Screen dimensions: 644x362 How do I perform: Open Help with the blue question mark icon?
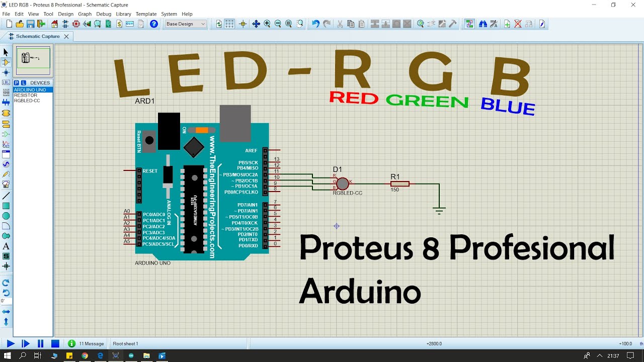click(154, 24)
